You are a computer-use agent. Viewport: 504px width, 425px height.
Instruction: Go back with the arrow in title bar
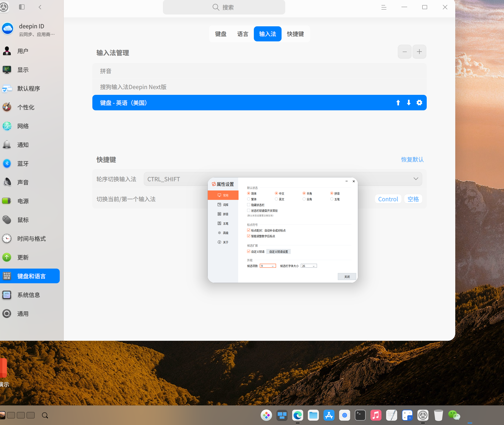(40, 7)
